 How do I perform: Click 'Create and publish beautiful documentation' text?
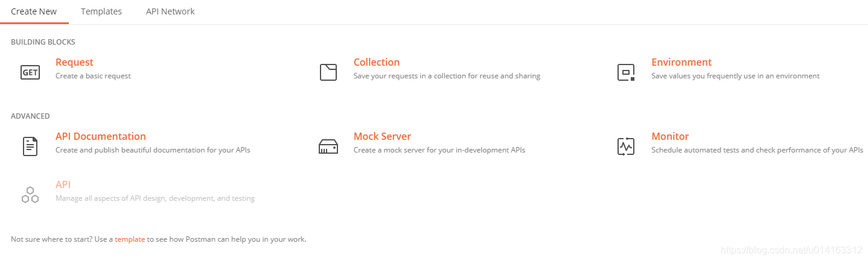click(x=153, y=150)
